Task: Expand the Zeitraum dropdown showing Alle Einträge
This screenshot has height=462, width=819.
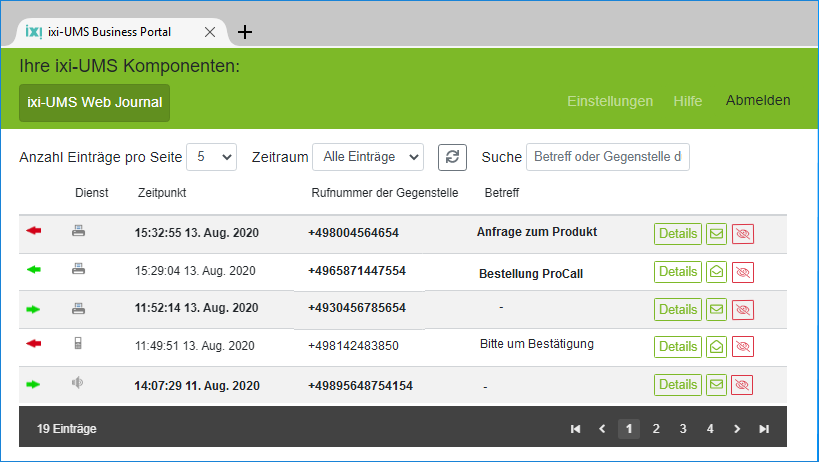Action: (x=367, y=157)
